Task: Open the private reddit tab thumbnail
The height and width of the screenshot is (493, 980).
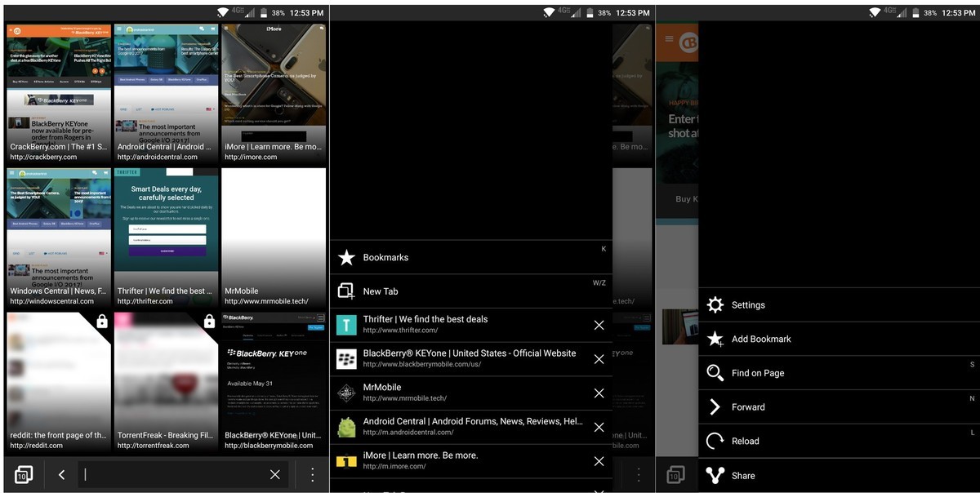Action: [x=59, y=381]
